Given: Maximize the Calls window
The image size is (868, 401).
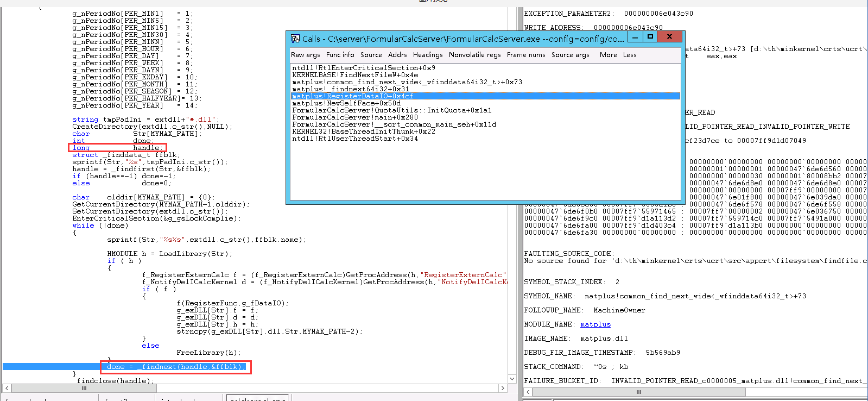Looking at the screenshot, I should 650,37.
